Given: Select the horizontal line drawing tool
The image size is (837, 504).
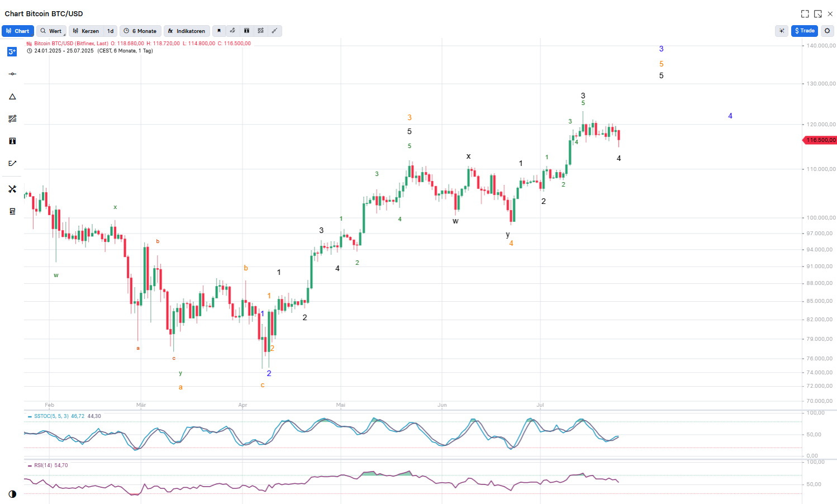Looking at the screenshot, I should [x=12, y=74].
